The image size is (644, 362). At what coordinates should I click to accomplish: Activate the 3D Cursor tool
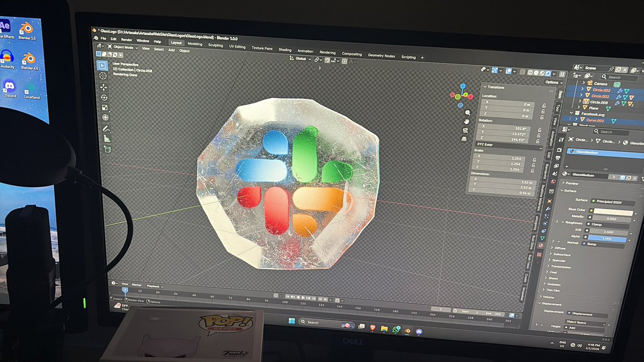(x=103, y=76)
